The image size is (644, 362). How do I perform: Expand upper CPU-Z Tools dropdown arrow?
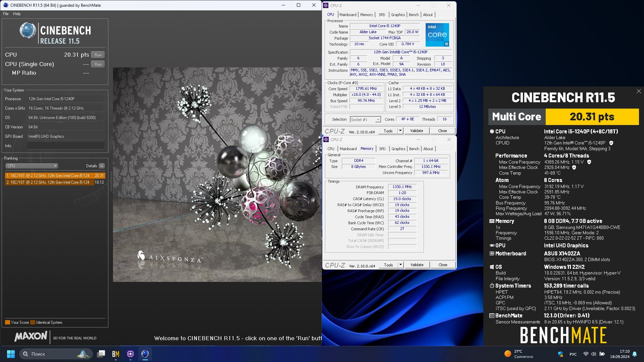(x=400, y=131)
